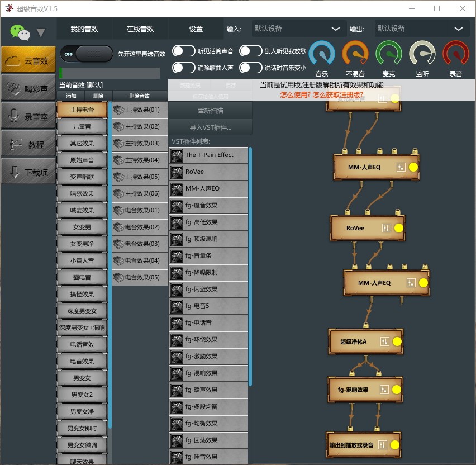Open the 输出 device dropdown
This screenshot has height=465, width=476.
(x=422, y=29)
